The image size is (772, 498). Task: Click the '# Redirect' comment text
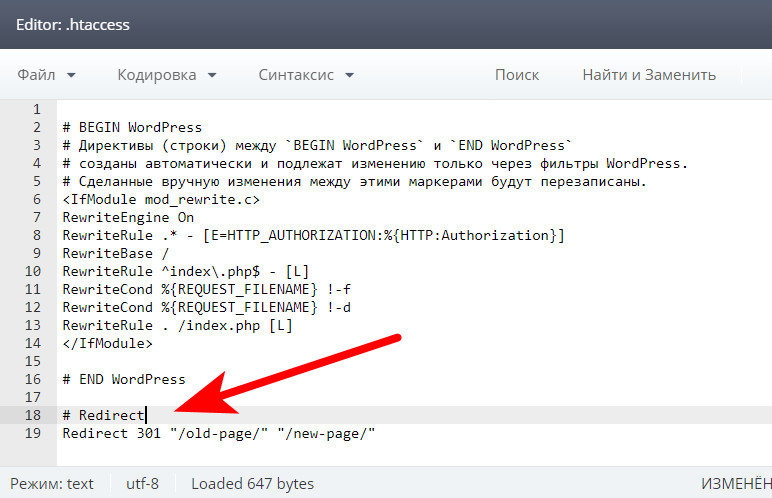(x=104, y=415)
